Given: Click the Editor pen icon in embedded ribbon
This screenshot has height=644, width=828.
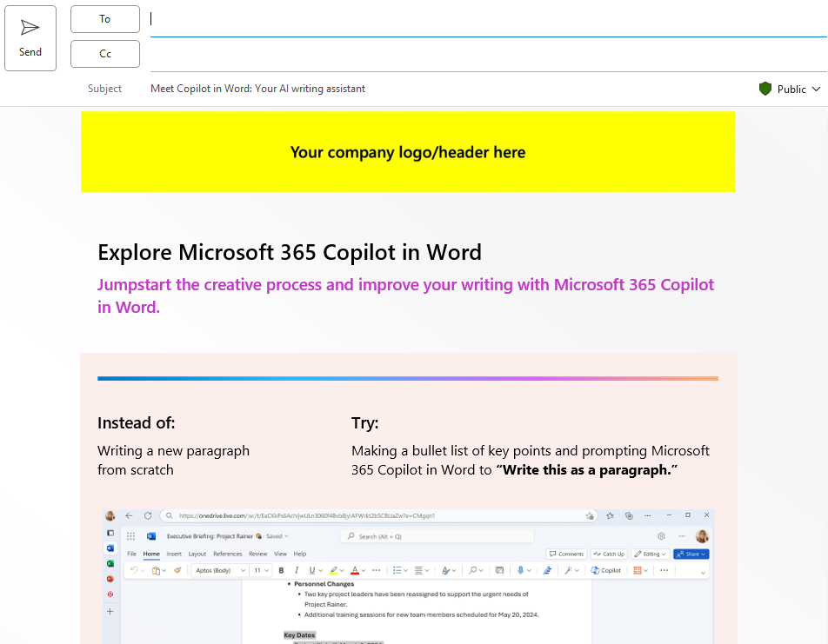Looking at the screenshot, I should [547, 570].
